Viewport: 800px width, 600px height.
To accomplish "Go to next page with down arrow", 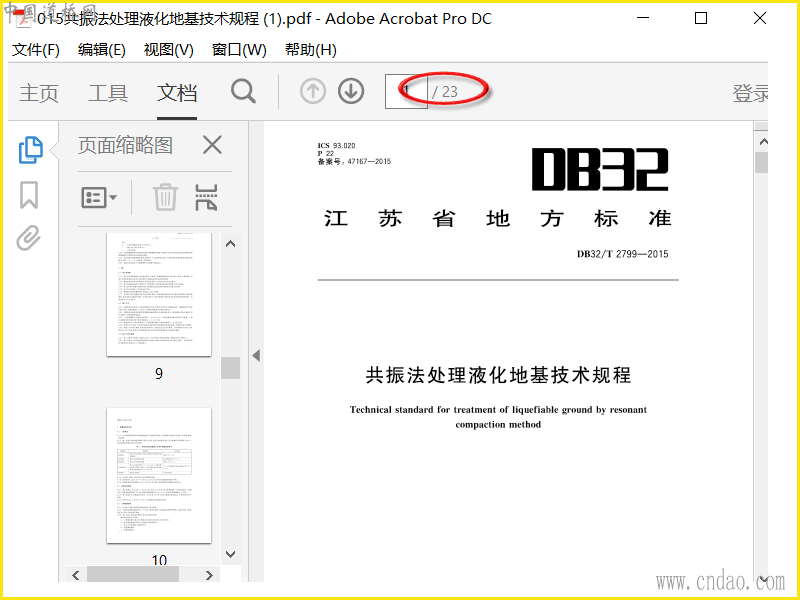I will pyautogui.click(x=351, y=92).
